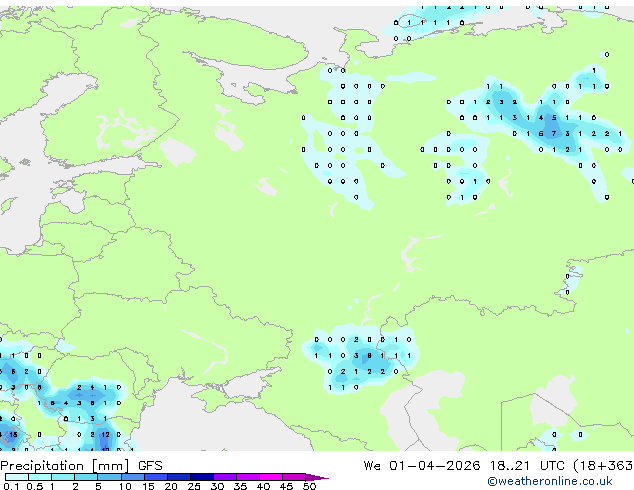
Task: Select the 5–10 mm legend color box
Action: 109,477
